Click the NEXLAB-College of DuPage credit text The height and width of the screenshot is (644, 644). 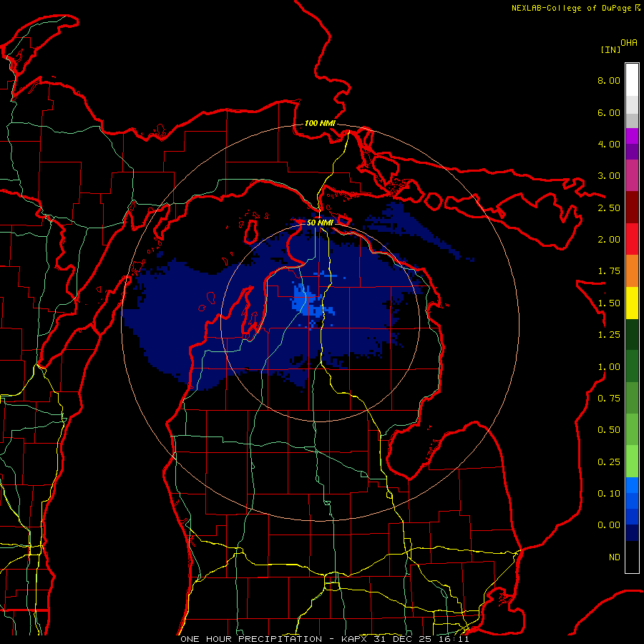[x=575, y=8]
